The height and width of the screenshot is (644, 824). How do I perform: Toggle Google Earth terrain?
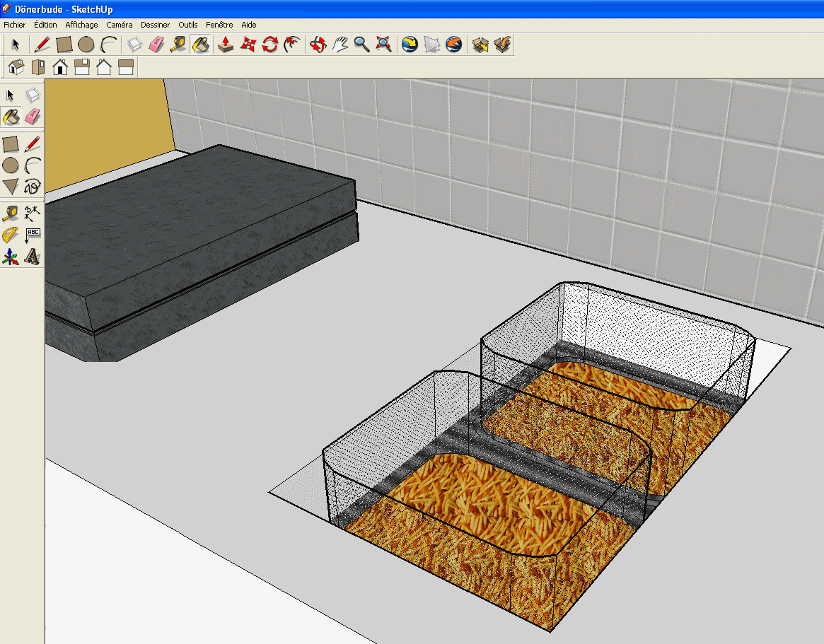[431, 45]
